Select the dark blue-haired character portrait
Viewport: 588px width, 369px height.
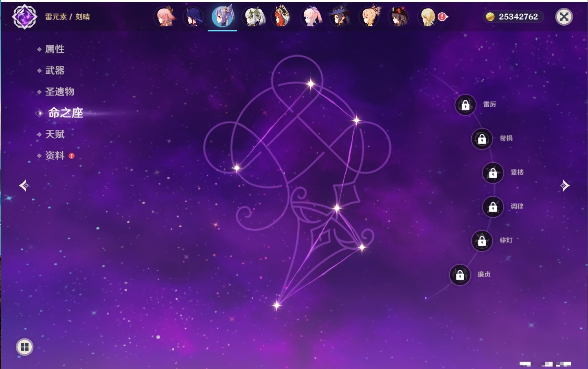coord(193,17)
